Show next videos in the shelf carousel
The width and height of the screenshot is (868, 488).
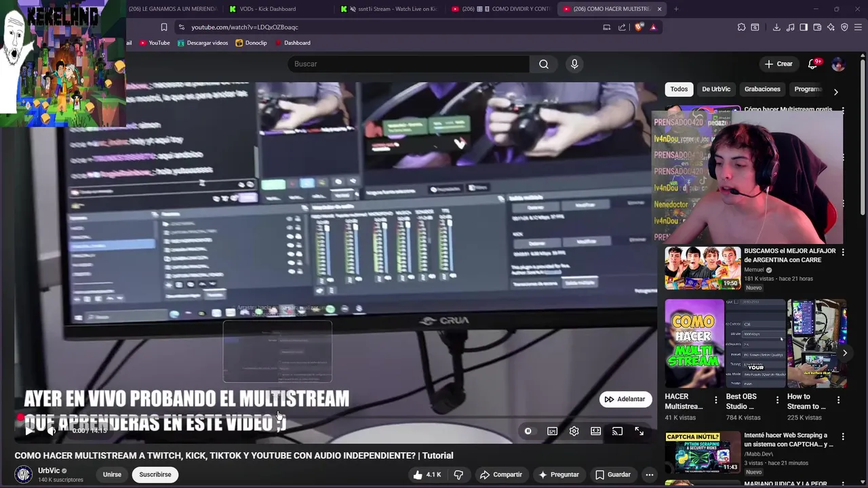coord(844,353)
